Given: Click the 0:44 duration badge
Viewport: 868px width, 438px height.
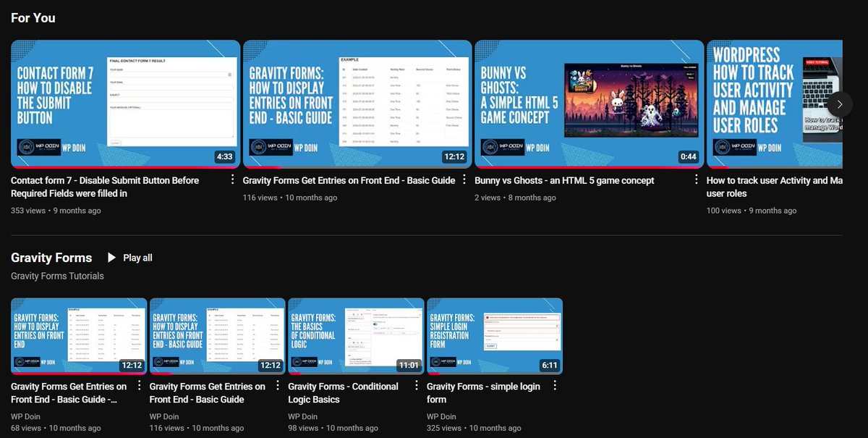Looking at the screenshot, I should tap(688, 156).
